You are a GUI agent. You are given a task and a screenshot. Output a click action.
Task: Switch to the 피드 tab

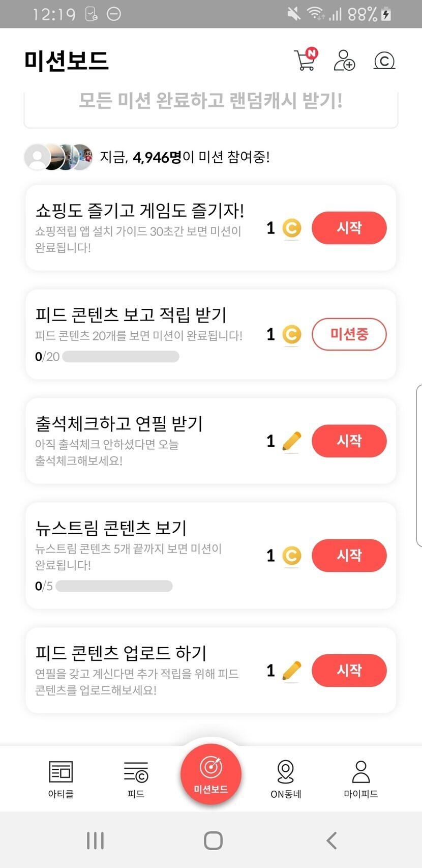136,778
